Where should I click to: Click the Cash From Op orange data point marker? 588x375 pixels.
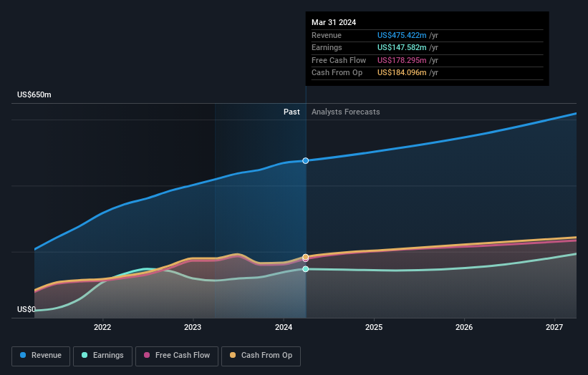coord(306,257)
